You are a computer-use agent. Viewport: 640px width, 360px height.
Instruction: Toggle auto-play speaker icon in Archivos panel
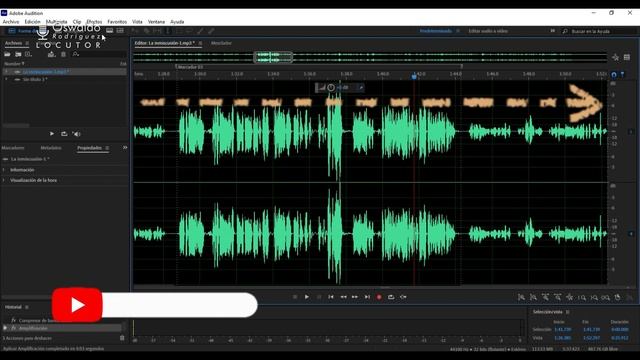[76, 134]
